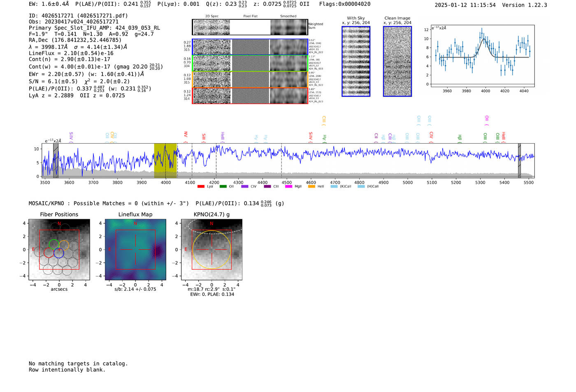Click the blue fiber circle in Fiber Positions
The height and width of the screenshot is (392, 576).
(x=59, y=253)
